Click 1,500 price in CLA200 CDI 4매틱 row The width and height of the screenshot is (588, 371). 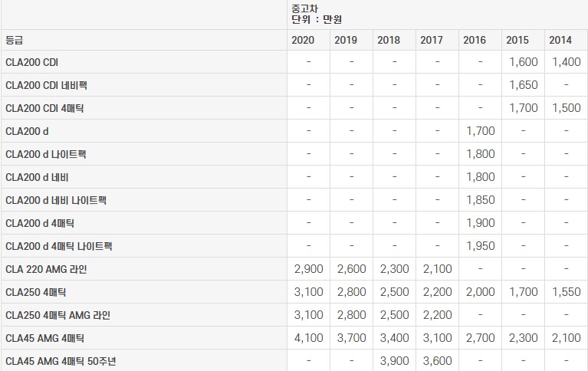click(567, 108)
